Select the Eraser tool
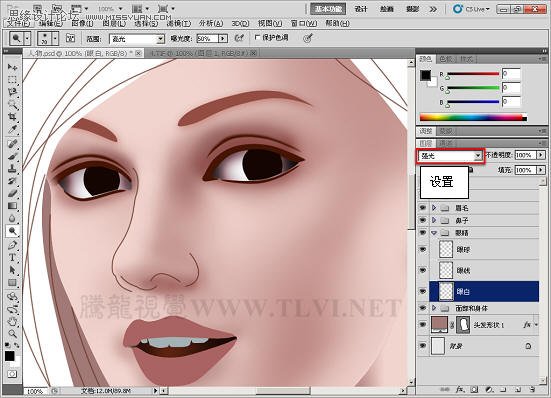Screen dimensions: 551x398 tap(12, 193)
